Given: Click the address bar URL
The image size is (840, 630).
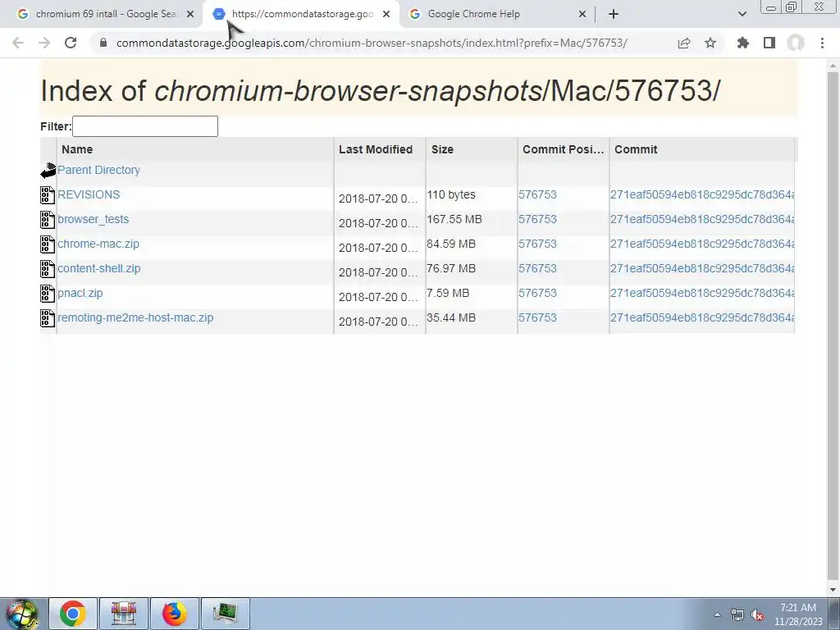Looking at the screenshot, I should coord(372,43).
